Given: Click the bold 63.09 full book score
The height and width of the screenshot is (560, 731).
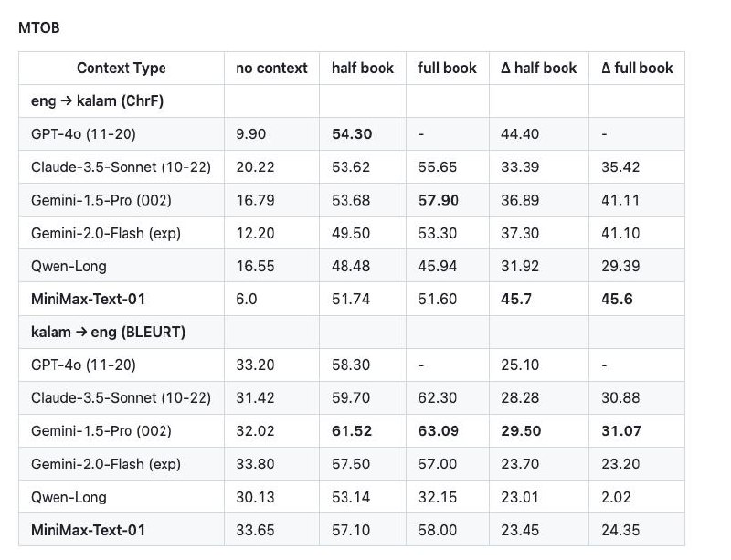Looking at the screenshot, I should coord(439,431).
